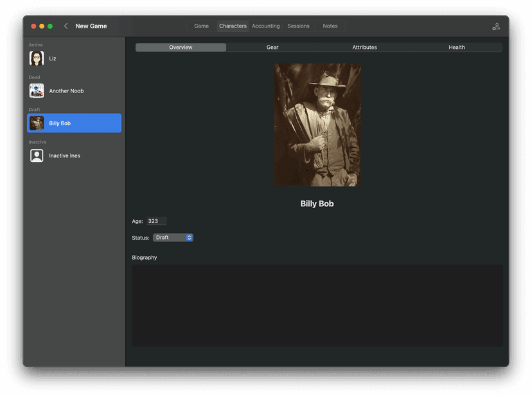Click the New Game window title

click(x=91, y=26)
